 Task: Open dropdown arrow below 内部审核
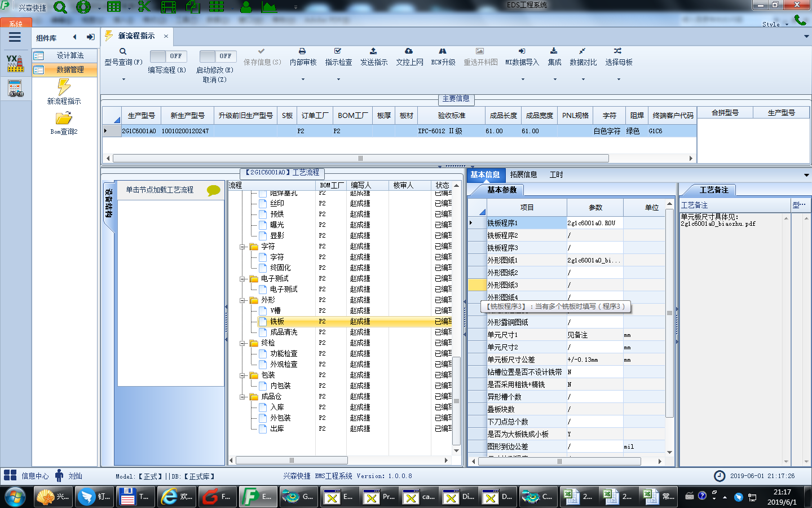(x=303, y=79)
